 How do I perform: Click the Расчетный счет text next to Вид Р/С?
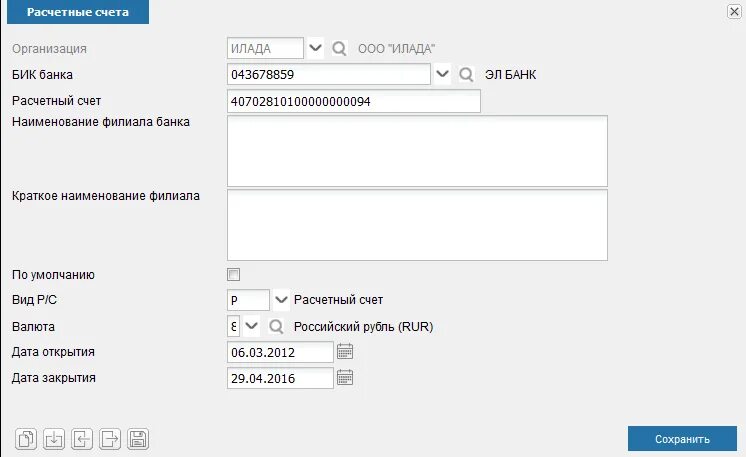338,300
